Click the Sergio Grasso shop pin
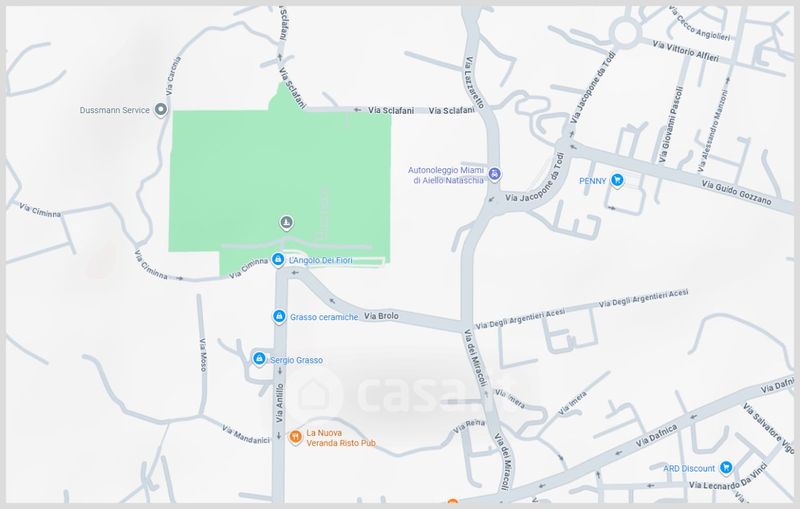 259,359
